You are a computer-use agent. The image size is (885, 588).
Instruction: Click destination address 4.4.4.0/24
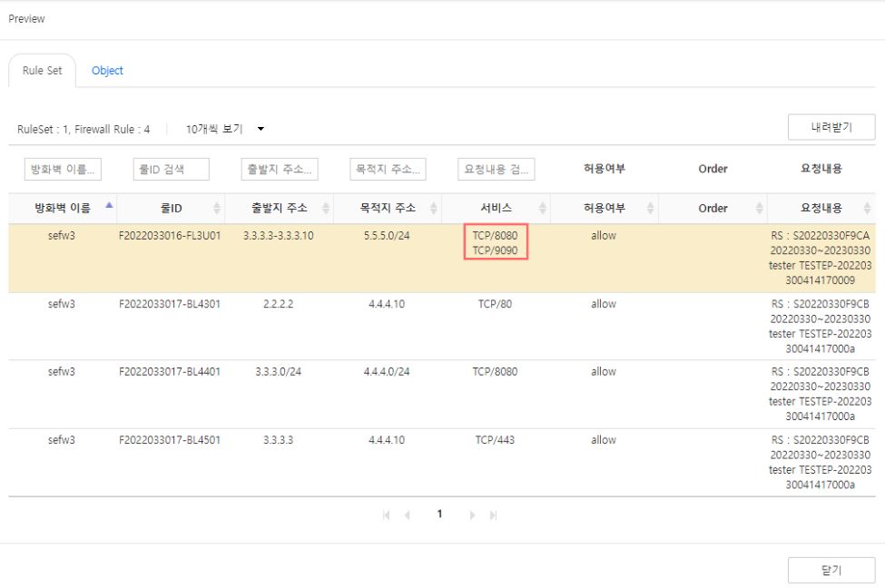387,372
